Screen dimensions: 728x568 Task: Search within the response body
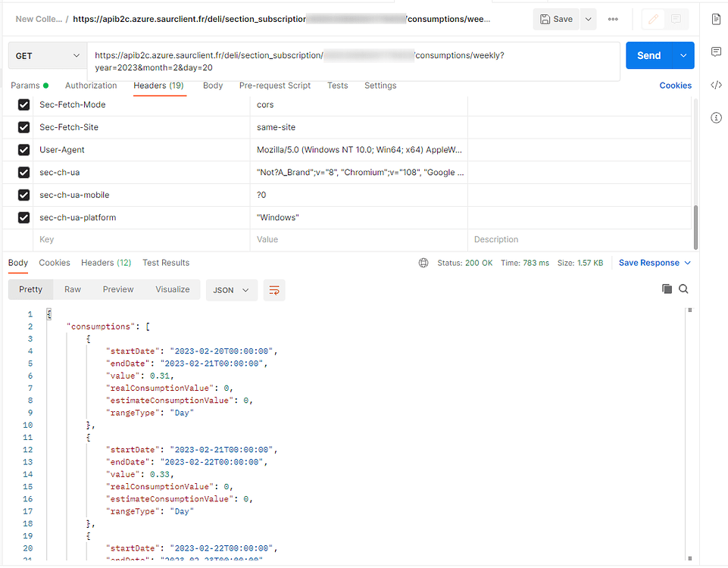click(684, 289)
